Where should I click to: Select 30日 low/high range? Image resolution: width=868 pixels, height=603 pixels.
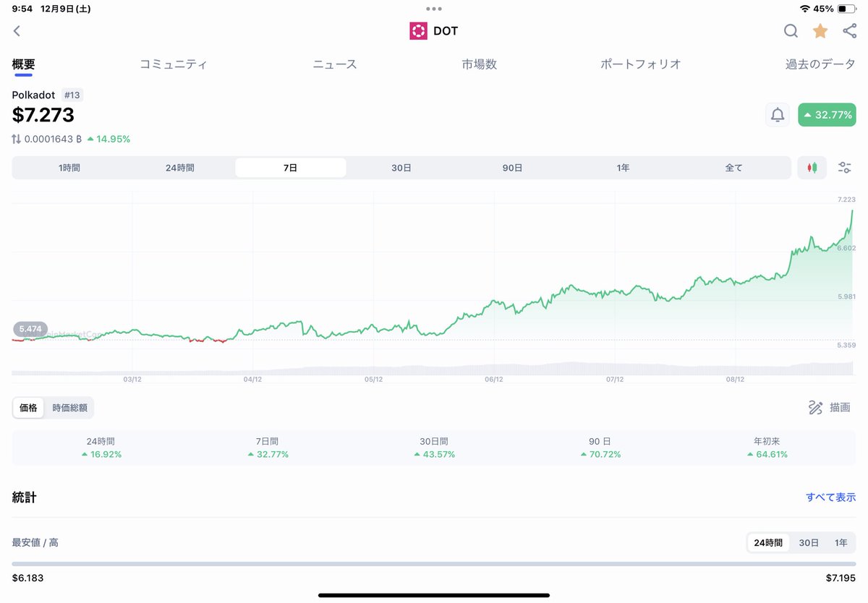809,543
